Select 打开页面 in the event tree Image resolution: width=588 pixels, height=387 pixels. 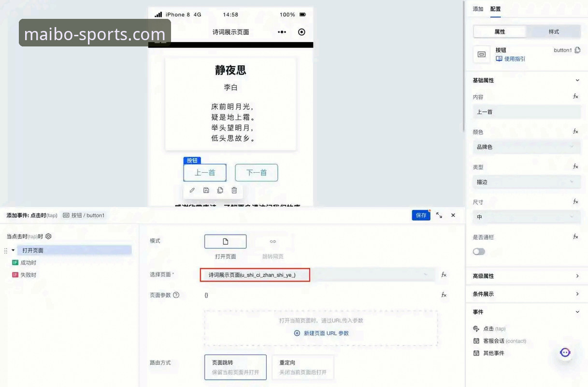pyautogui.click(x=74, y=250)
